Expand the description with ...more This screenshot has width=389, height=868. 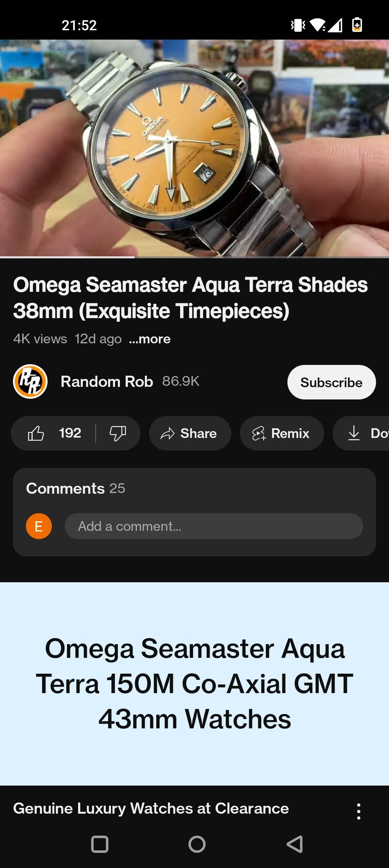(x=150, y=339)
